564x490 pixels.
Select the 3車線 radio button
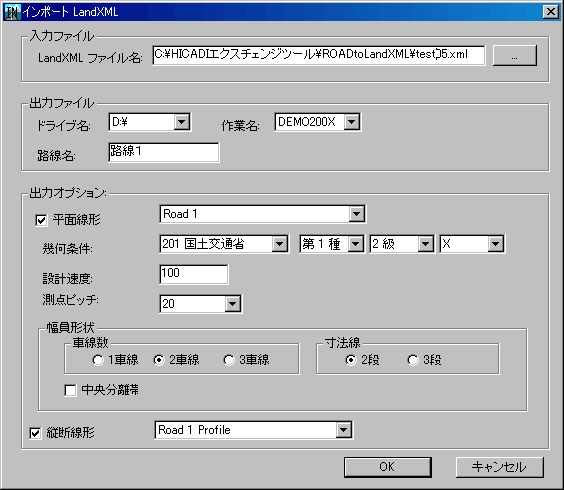point(229,360)
